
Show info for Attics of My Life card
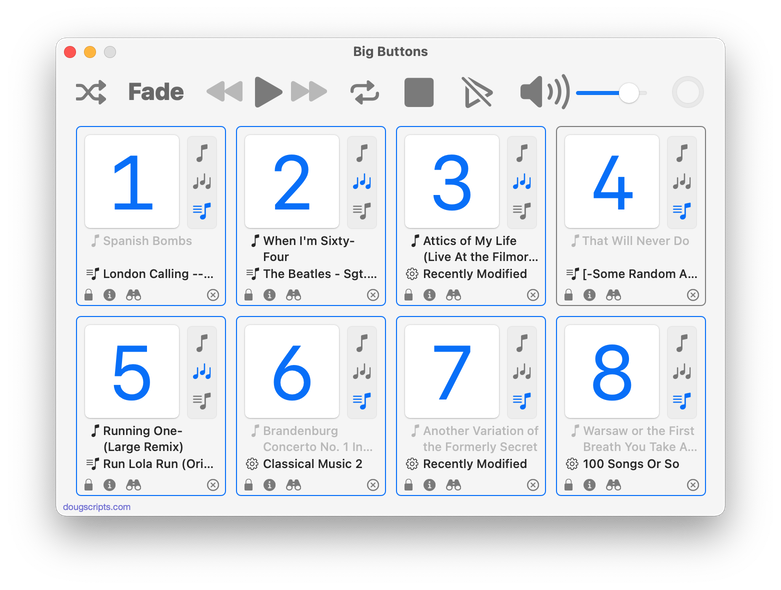pyautogui.click(x=429, y=295)
